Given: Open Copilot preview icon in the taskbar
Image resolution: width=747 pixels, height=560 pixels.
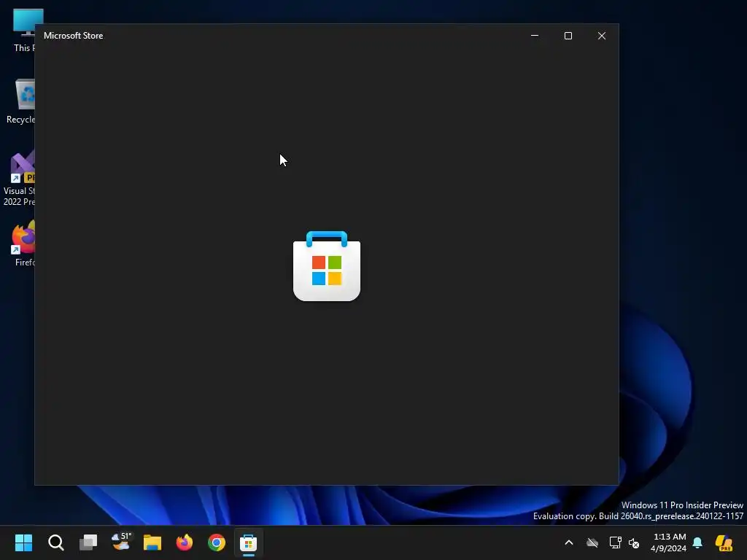Looking at the screenshot, I should click(x=724, y=542).
